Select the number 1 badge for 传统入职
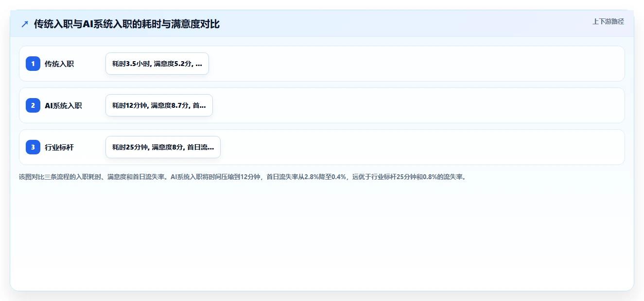The image size is (644, 301). pyautogui.click(x=33, y=64)
